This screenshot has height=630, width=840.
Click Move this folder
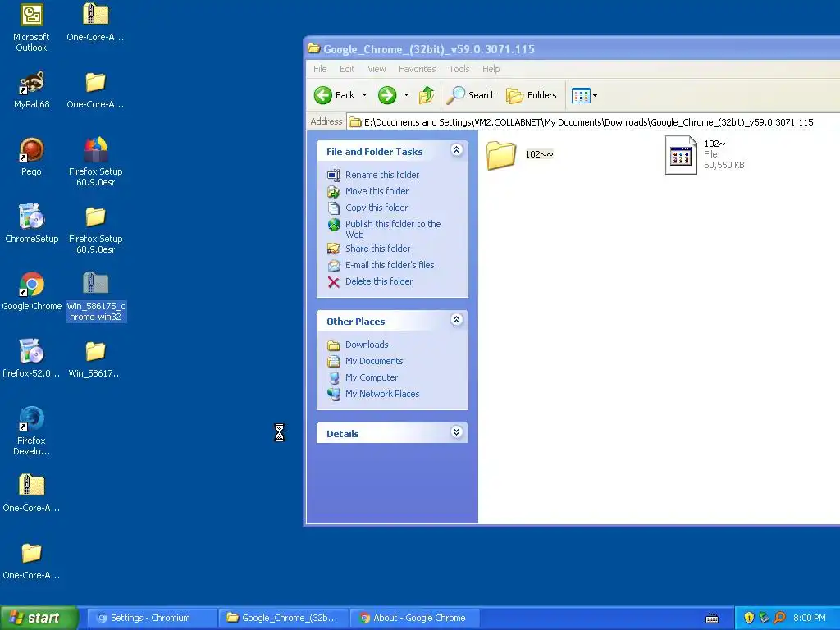pyautogui.click(x=367, y=191)
